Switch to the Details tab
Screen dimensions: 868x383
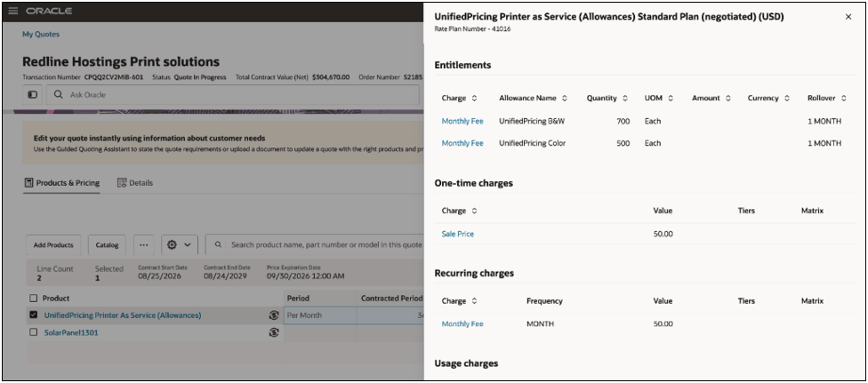[135, 183]
